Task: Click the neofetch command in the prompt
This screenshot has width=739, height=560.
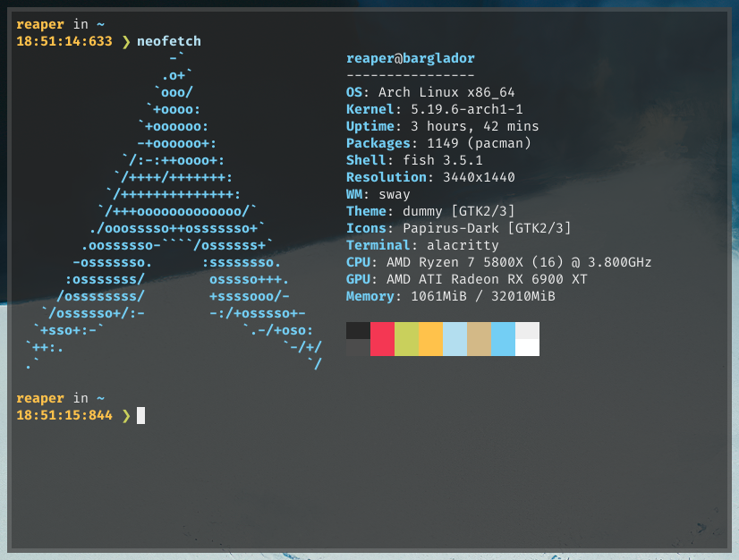Action: tap(168, 40)
